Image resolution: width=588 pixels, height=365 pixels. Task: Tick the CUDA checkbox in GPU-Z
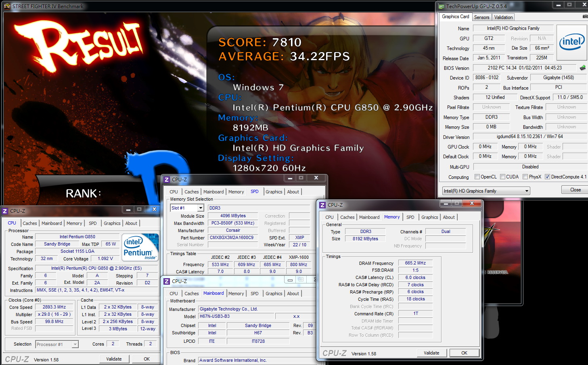click(x=503, y=176)
